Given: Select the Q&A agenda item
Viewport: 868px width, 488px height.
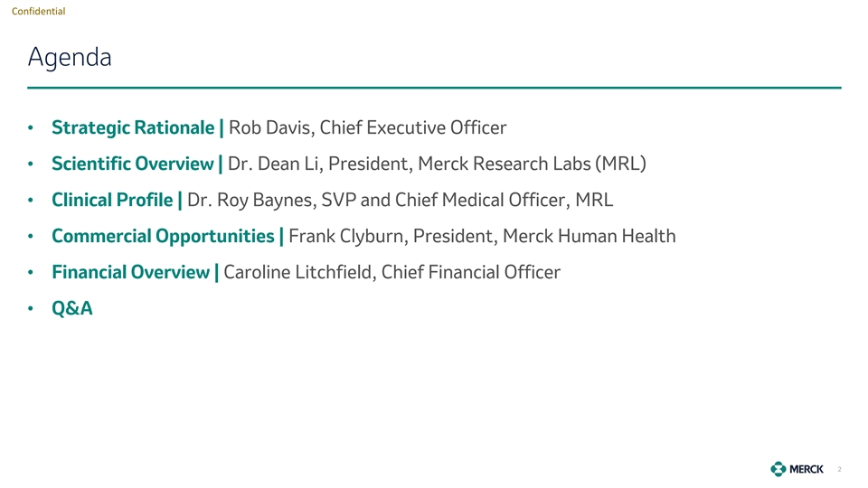Looking at the screenshot, I should (x=72, y=309).
